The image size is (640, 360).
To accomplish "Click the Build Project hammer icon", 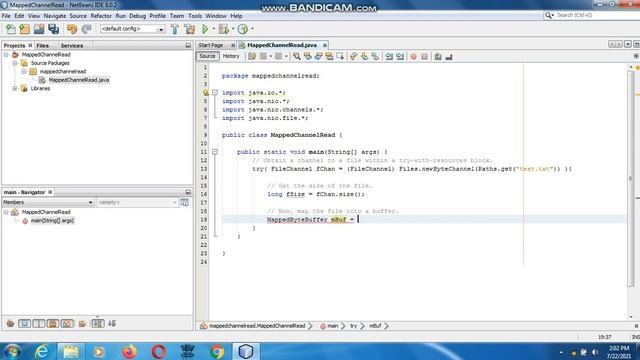I will pyautogui.click(x=175, y=29).
